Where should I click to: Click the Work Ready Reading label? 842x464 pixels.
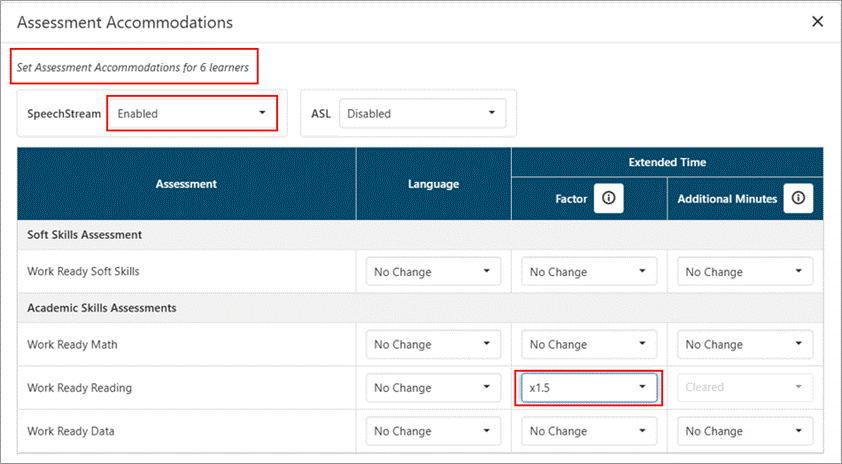79,388
